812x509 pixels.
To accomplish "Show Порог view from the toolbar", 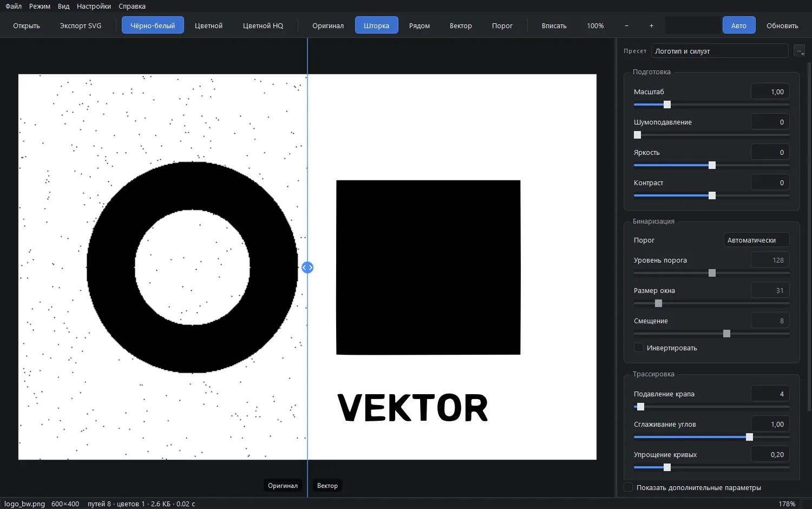I will (x=502, y=25).
